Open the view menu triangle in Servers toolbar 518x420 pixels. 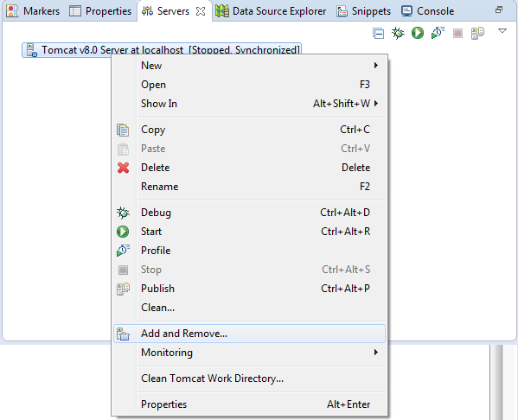tap(502, 31)
